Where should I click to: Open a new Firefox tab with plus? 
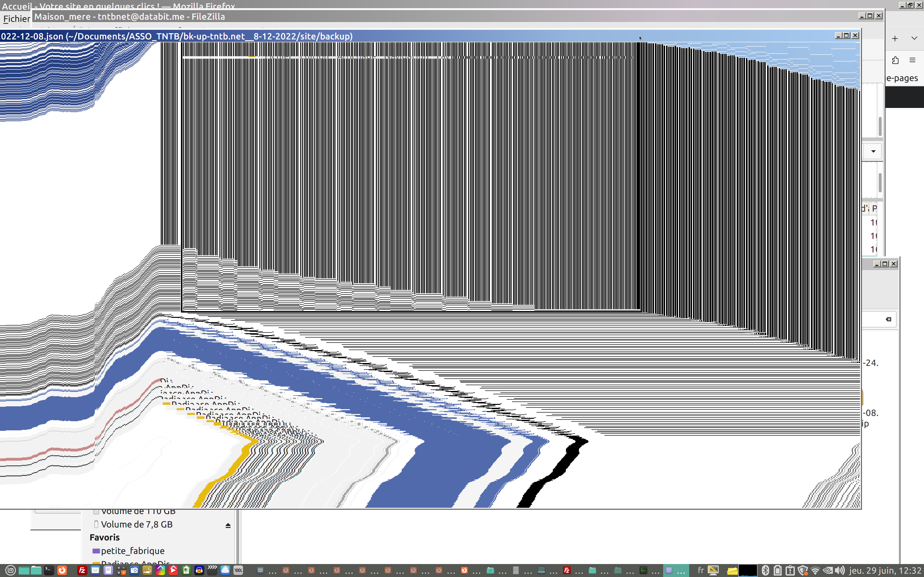click(x=895, y=38)
